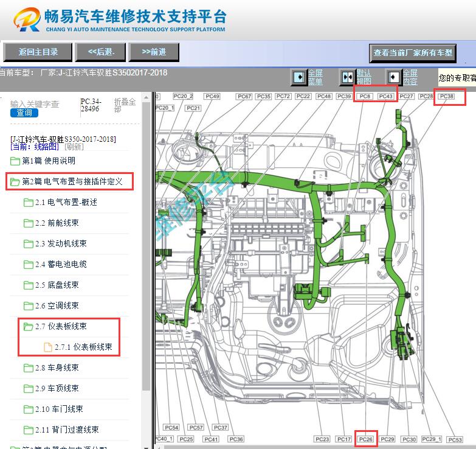Screen dimensions: 476x449
Task: Click connector label PC29_1
Action: tap(432, 439)
